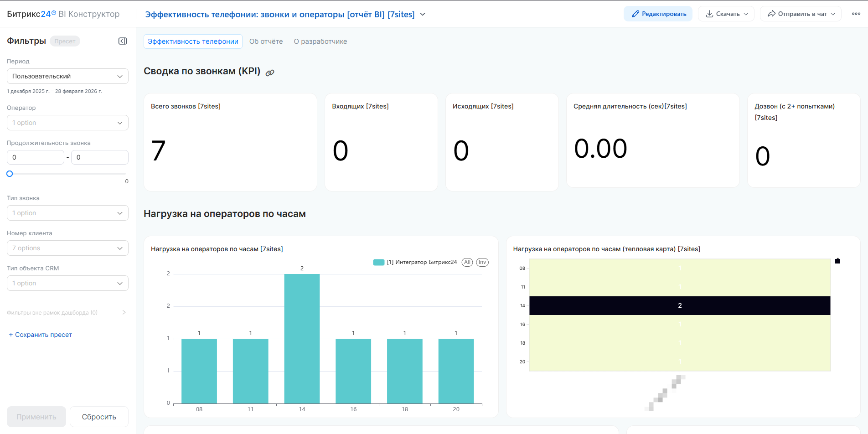
Task: Expand the Период dropdown set to Пользовательский
Action: point(67,76)
